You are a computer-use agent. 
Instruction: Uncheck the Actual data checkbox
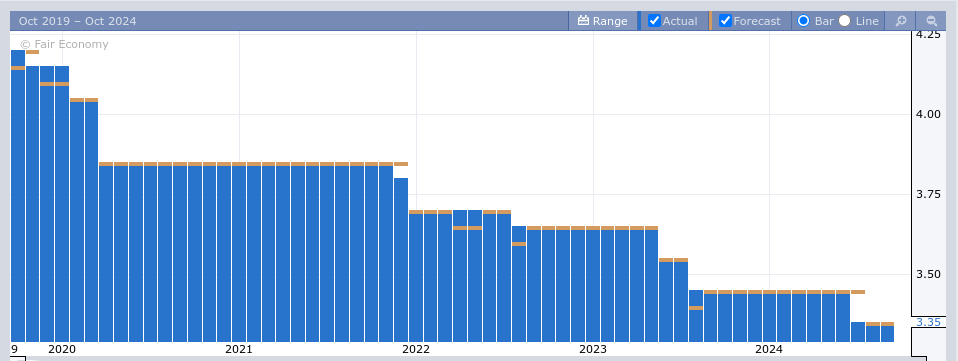[x=654, y=21]
